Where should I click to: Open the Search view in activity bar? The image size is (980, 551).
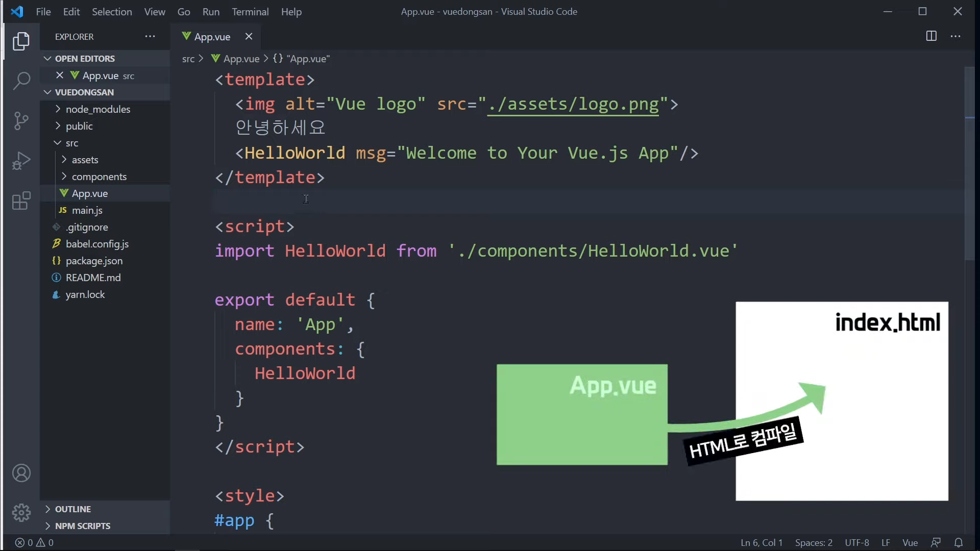tap(21, 81)
